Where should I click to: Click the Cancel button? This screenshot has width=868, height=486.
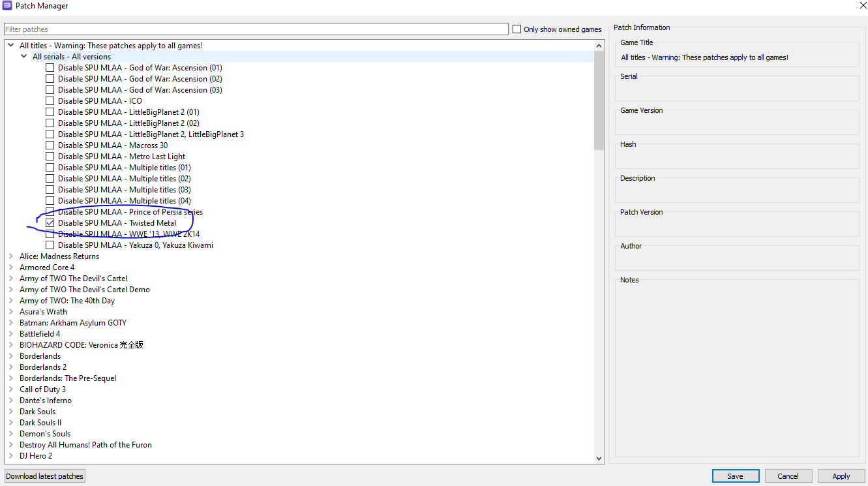coord(788,476)
